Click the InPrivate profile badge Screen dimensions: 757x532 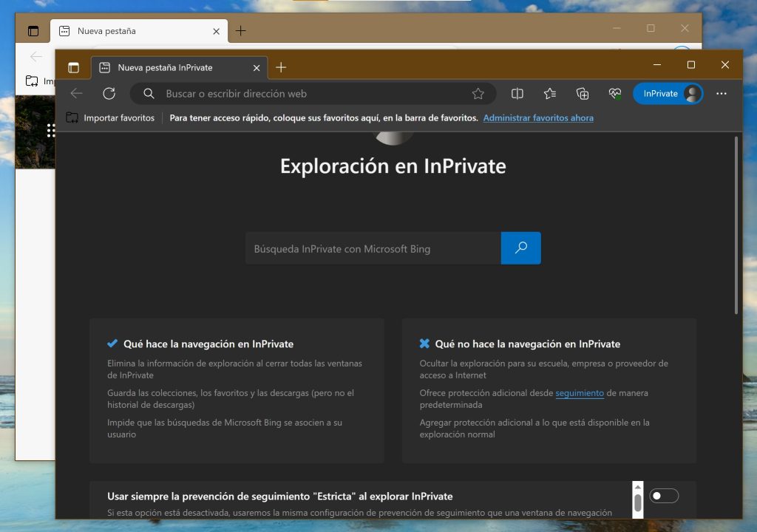pos(668,94)
